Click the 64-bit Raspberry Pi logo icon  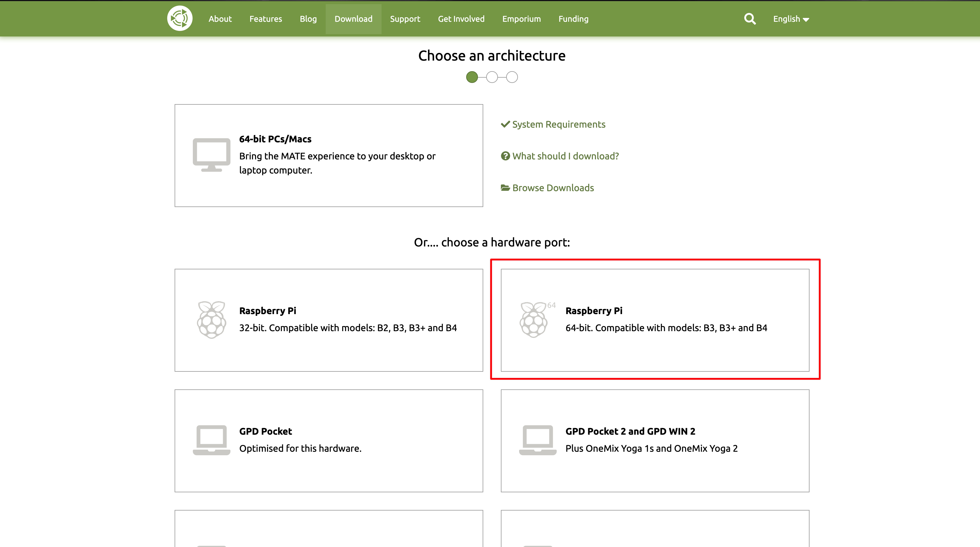pyautogui.click(x=534, y=320)
